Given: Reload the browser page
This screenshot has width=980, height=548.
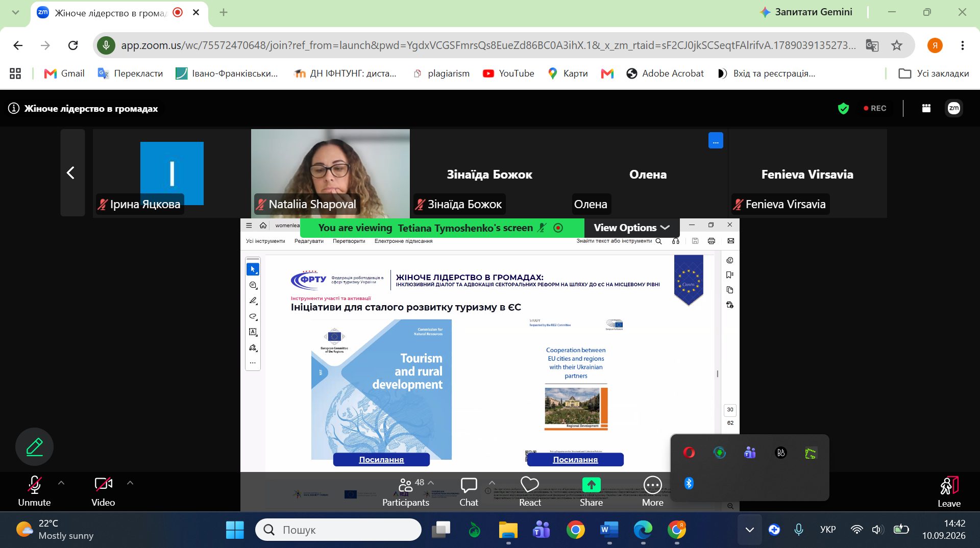Looking at the screenshot, I should point(73,45).
